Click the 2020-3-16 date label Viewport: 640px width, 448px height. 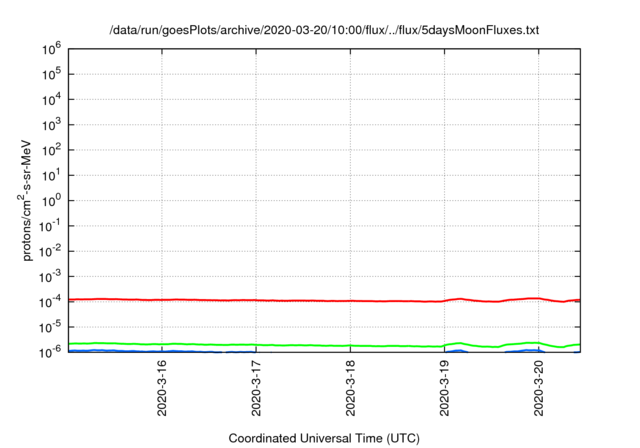(x=162, y=388)
